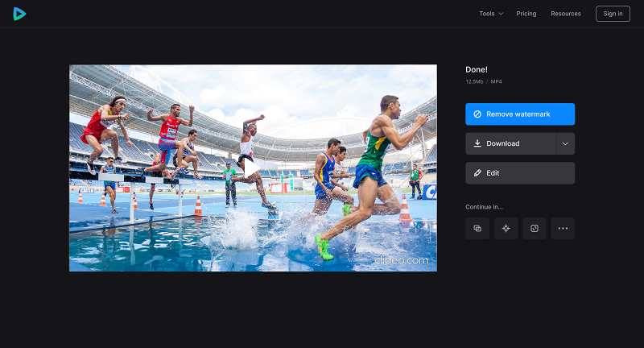Show more tools via three-dots icon
Image resolution: width=644 pixels, height=348 pixels.
(563, 229)
